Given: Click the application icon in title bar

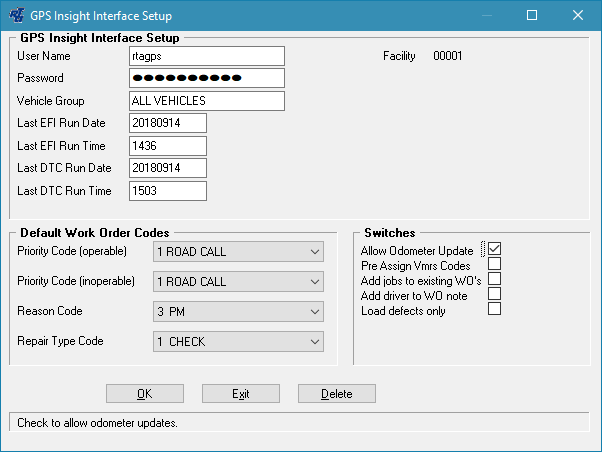Looking at the screenshot, I should (15, 16).
